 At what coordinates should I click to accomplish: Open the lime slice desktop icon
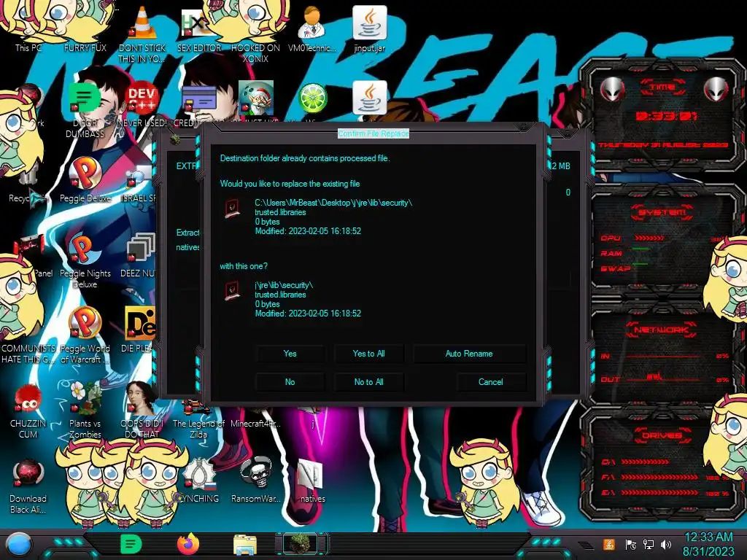(x=312, y=98)
